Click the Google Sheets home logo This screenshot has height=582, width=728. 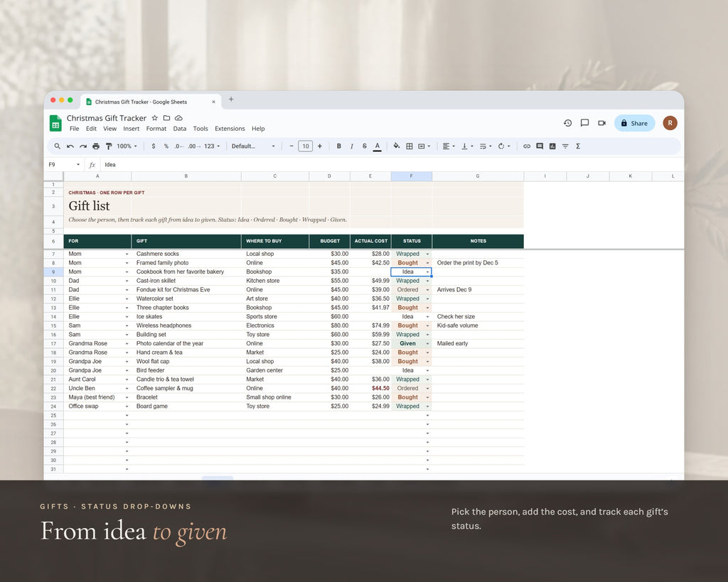[x=55, y=123]
